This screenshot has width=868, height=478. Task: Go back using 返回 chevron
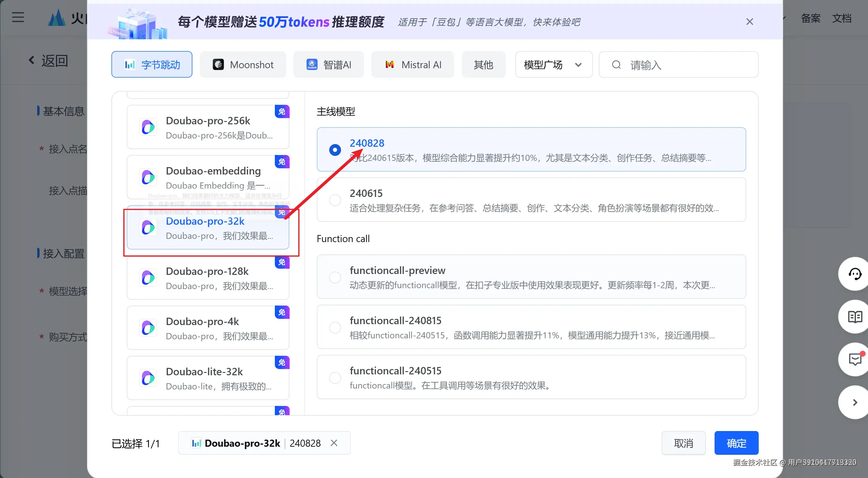point(31,60)
